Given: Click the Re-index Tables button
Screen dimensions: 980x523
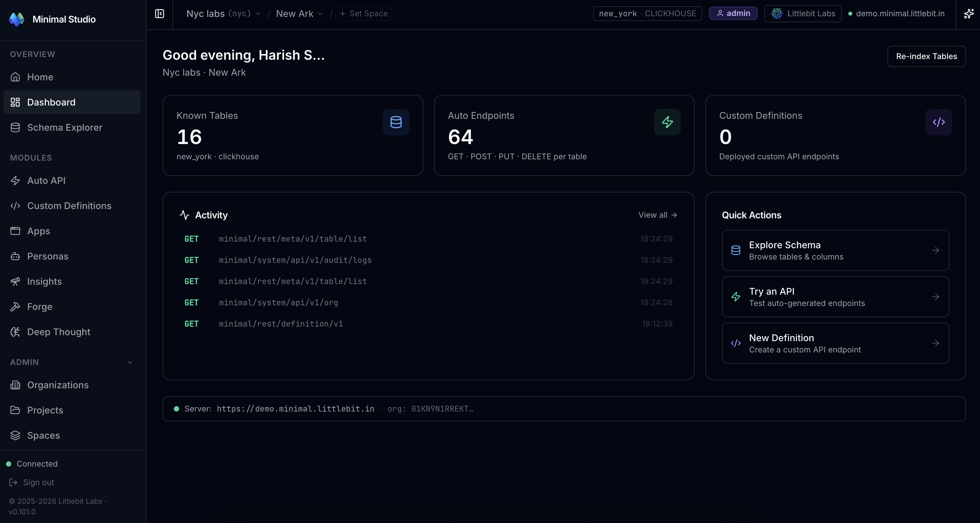Looking at the screenshot, I should 926,56.
